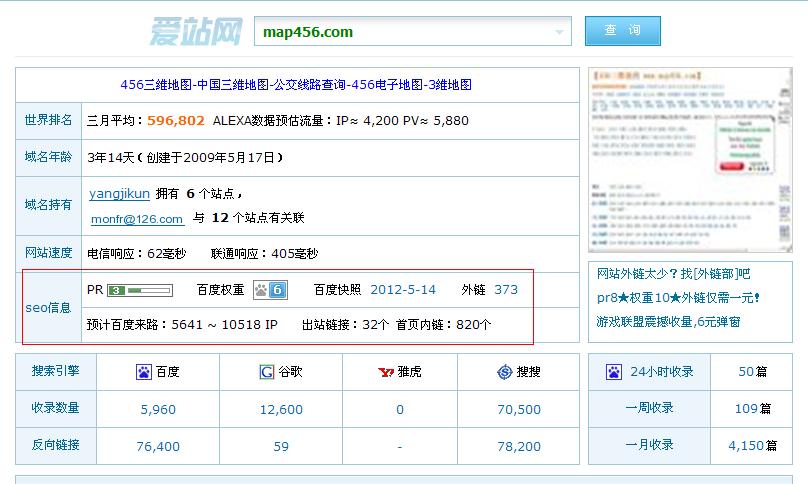Open the domain input dropdown arrow
The image size is (808, 484).
[x=560, y=32]
